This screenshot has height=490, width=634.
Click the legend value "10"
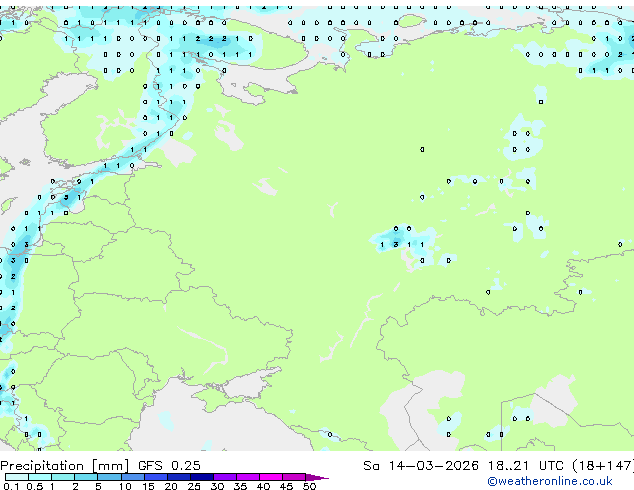[125, 486]
